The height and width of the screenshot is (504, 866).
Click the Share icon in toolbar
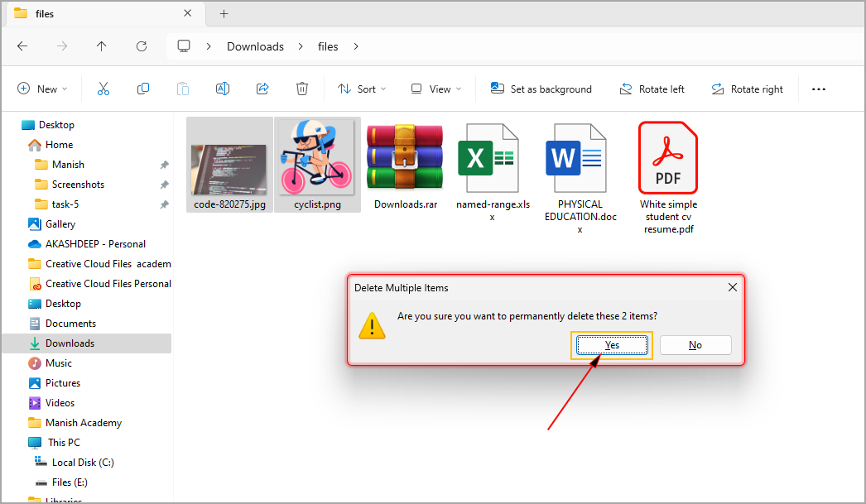262,89
